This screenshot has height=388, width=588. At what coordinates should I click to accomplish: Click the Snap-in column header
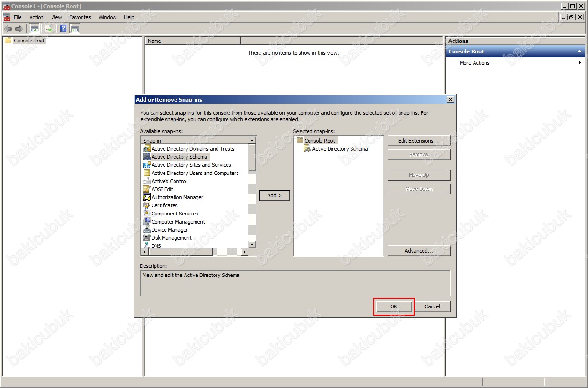[195, 141]
